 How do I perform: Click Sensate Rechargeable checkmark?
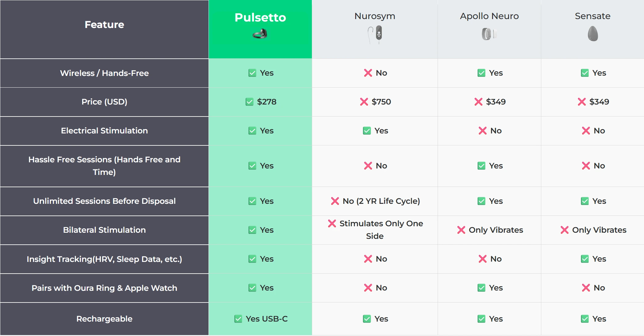585,319
